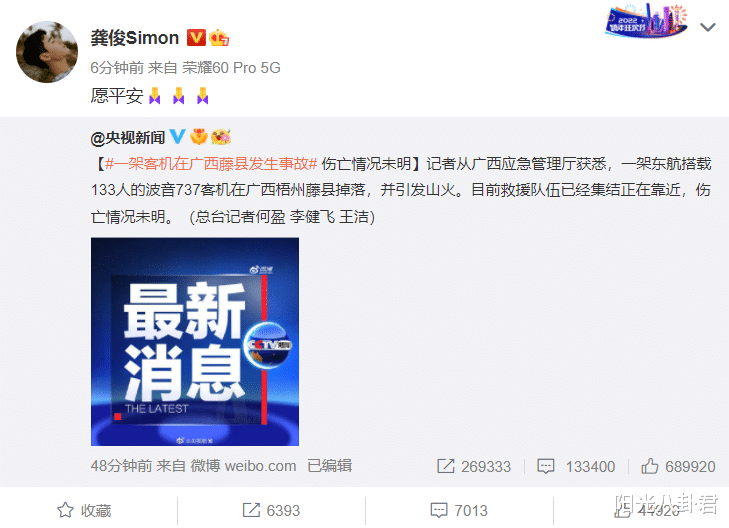Toggle 收藏 star to favorite the post

[x=84, y=510]
